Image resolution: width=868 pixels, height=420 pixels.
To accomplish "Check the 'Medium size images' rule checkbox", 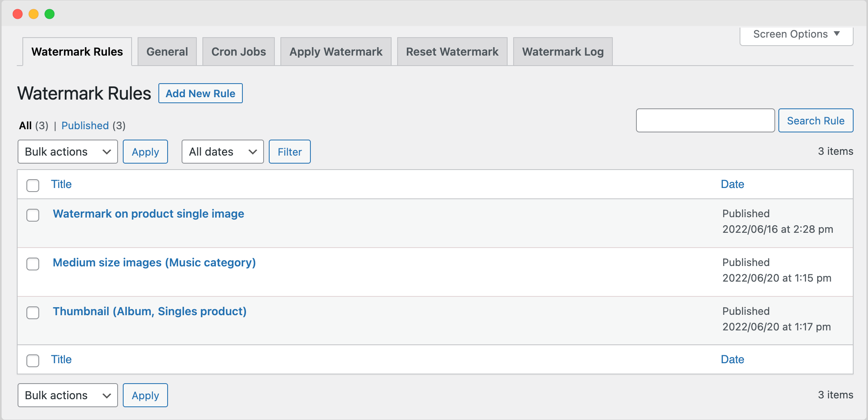I will [x=33, y=264].
